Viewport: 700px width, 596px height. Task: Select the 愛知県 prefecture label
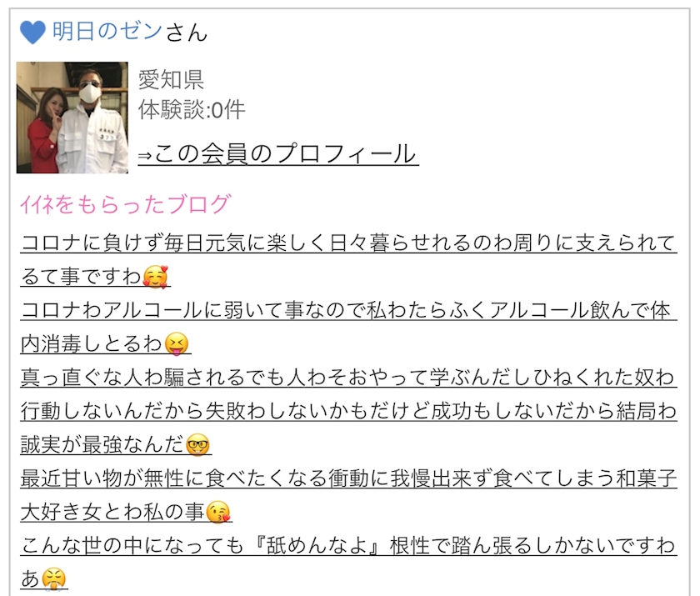171,80
